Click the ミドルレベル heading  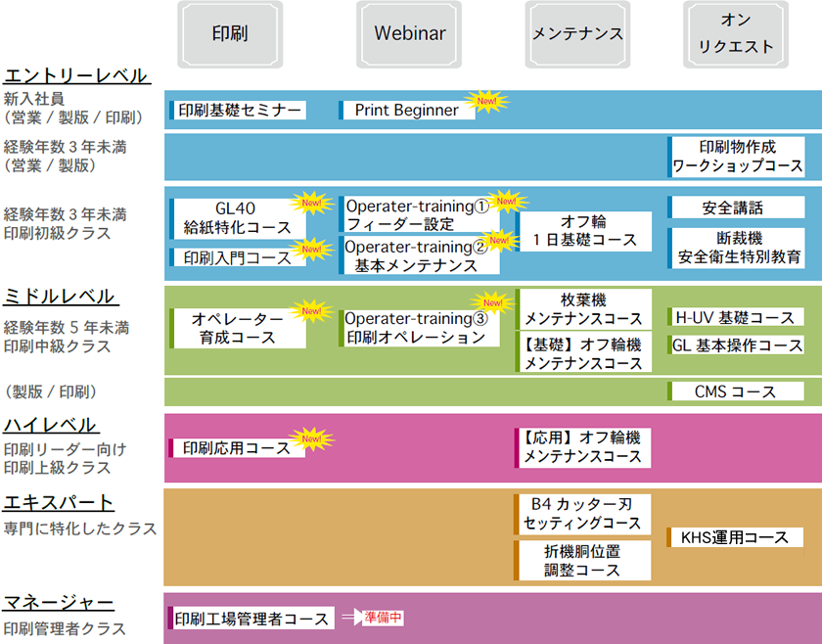coord(61,297)
